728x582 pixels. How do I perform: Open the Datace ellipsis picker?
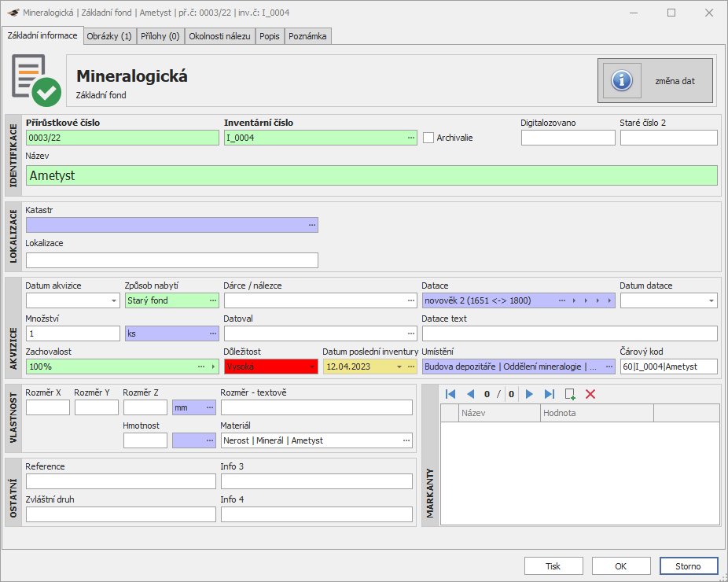pyautogui.click(x=562, y=300)
